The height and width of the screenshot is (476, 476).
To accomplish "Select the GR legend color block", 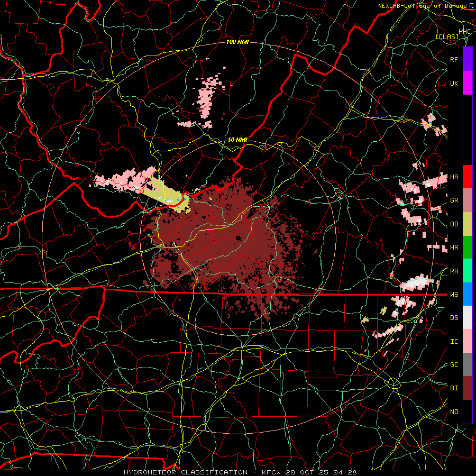I will point(467,200).
